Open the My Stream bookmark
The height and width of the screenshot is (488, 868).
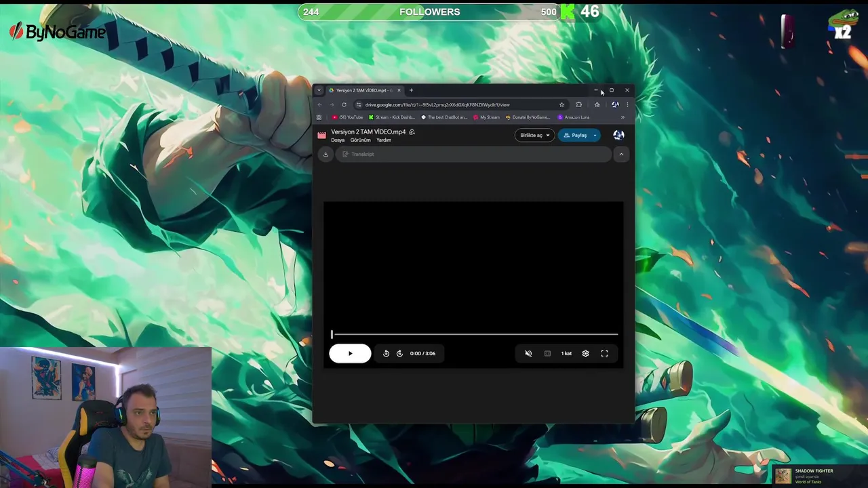point(486,117)
